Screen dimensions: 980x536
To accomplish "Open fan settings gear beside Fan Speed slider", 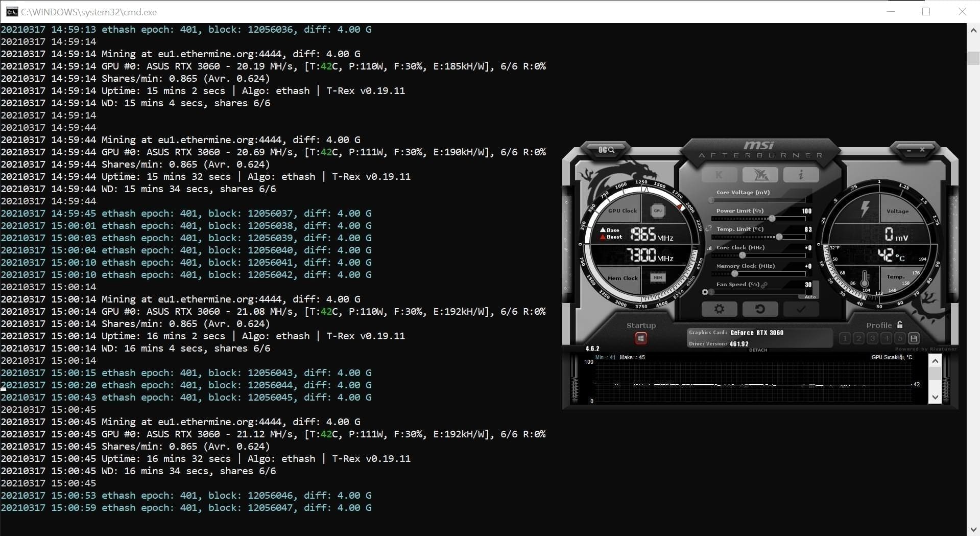I will 705,292.
